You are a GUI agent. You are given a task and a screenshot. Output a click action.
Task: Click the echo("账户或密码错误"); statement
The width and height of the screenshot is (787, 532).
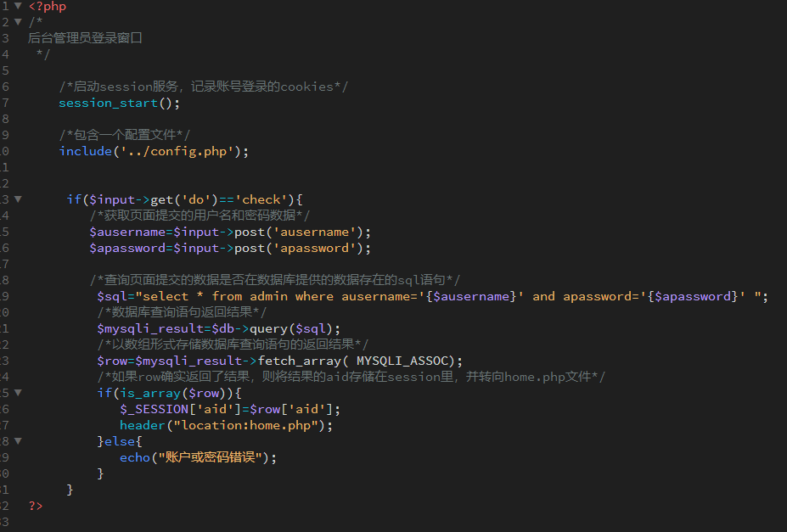[x=199, y=458]
